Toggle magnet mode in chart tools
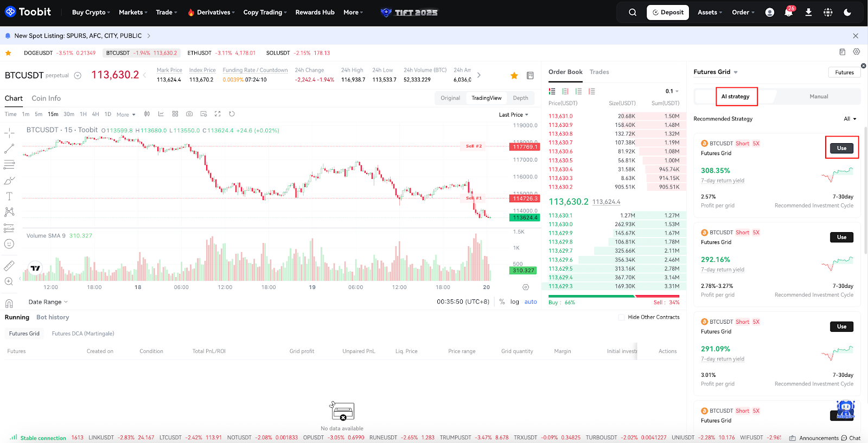 click(9, 304)
